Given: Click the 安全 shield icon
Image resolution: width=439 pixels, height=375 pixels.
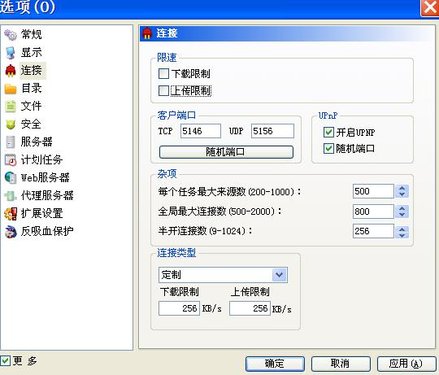Looking at the screenshot, I should [x=11, y=124].
